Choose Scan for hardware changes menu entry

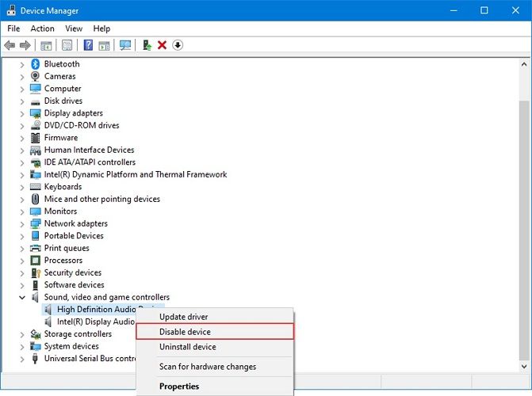[x=215, y=367]
